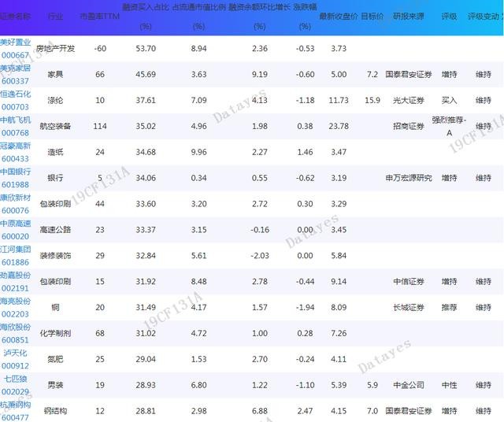Click the 美好置业 stock name link
This screenshot has width=504, height=422.
16,43
